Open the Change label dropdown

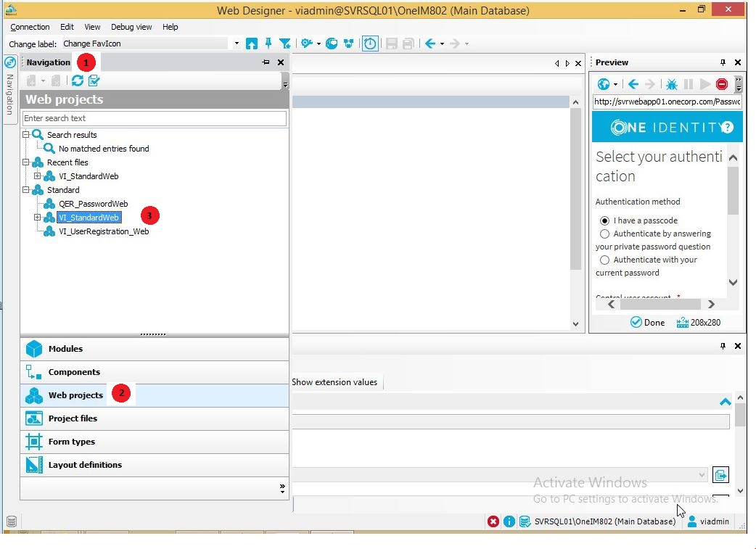click(x=237, y=44)
